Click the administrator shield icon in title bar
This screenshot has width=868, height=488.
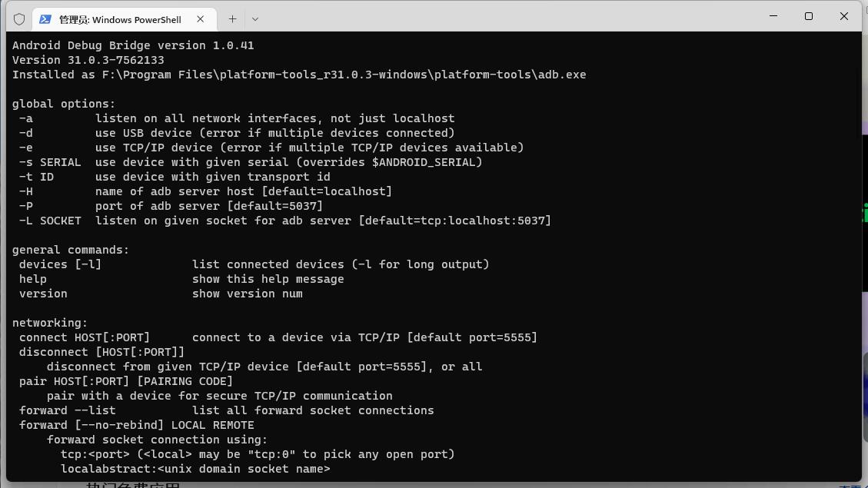[x=19, y=19]
